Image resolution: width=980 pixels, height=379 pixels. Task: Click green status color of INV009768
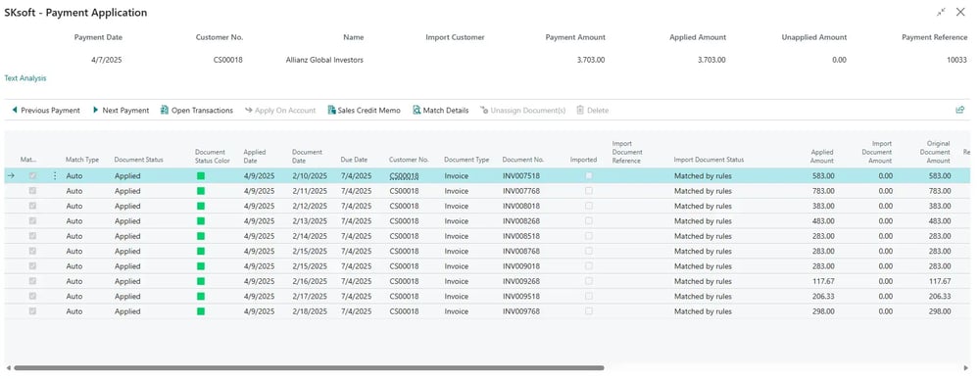[201, 311]
